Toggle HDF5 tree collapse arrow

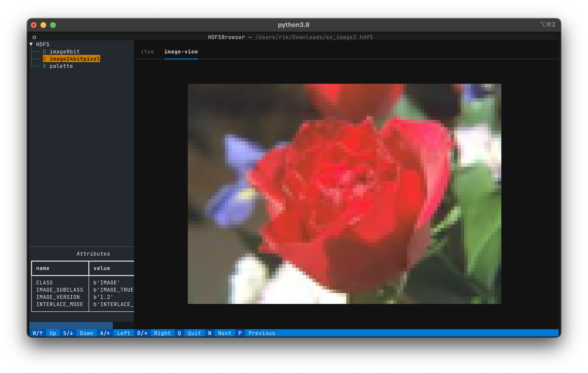(x=34, y=44)
